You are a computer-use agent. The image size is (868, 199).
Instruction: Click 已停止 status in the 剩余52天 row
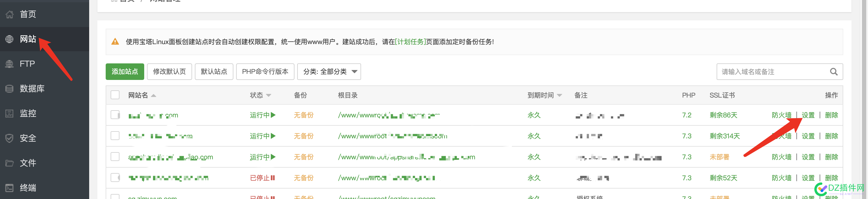(x=260, y=178)
